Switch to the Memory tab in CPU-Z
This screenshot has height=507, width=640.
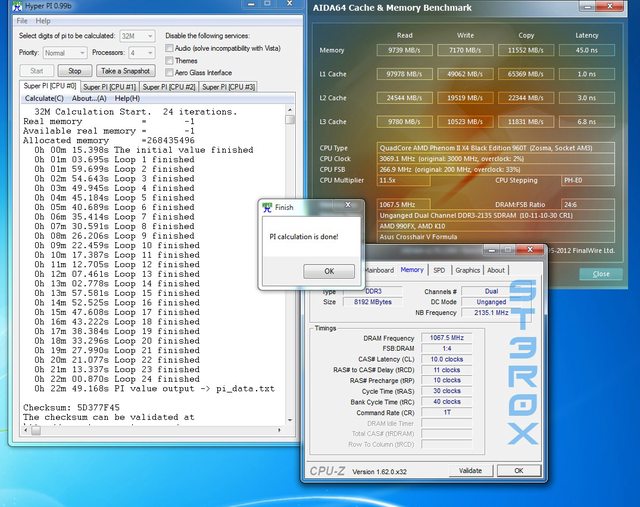(x=412, y=270)
